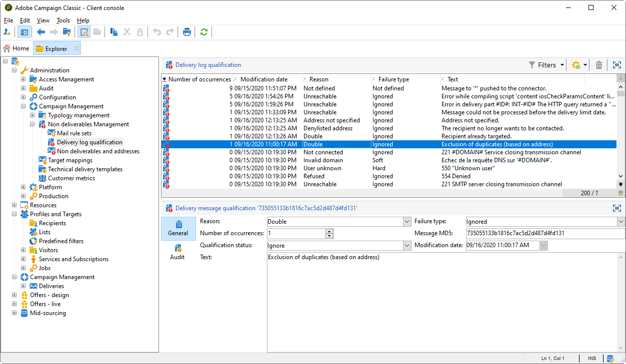This screenshot has width=626, height=364.
Task: Sort list by Number of occurrences column
Action: [199, 79]
